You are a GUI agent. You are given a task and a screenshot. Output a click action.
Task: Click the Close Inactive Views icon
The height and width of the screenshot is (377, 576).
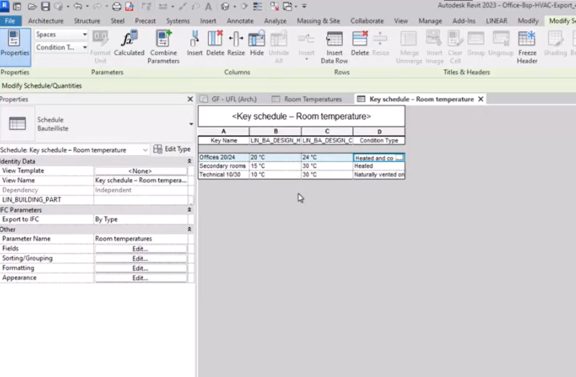click(274, 6)
